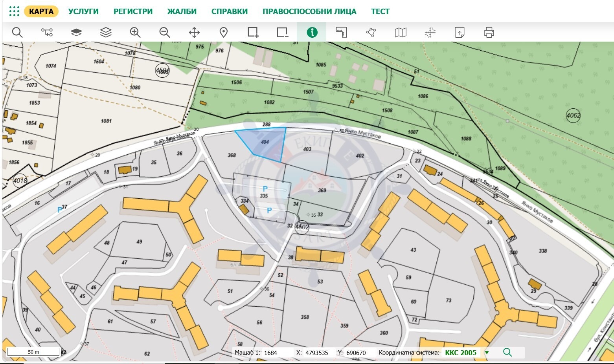
Task: Click circled zone label 4502
Action: [x=302, y=227]
